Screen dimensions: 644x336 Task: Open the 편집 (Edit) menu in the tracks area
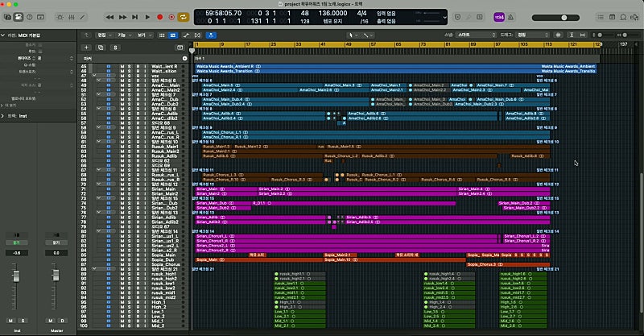click(102, 35)
